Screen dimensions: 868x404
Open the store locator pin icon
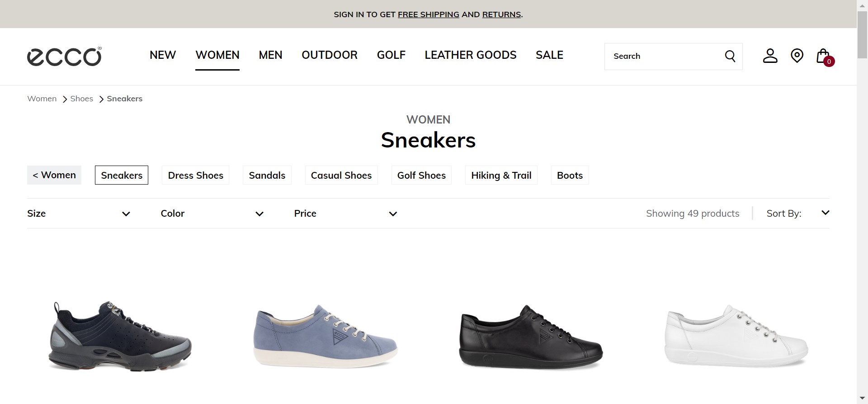[x=797, y=56]
